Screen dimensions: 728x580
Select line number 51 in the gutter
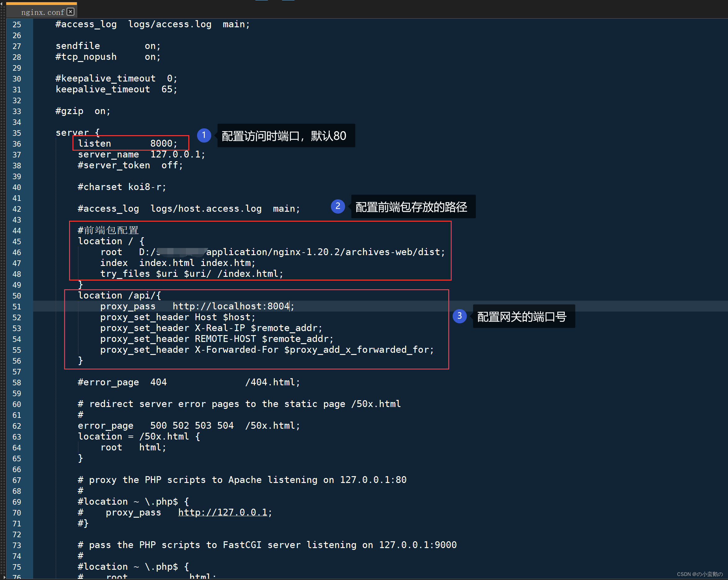pos(16,307)
